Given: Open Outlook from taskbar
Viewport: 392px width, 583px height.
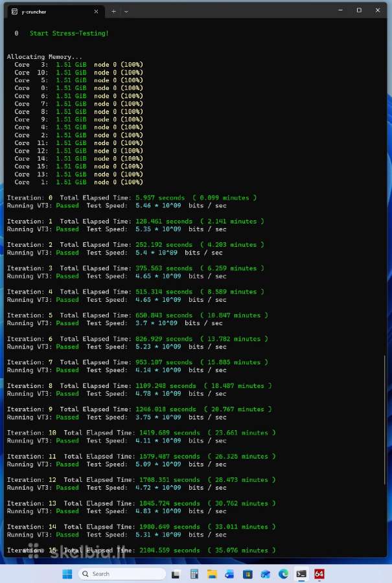Looking at the screenshot, I should 266,574.
